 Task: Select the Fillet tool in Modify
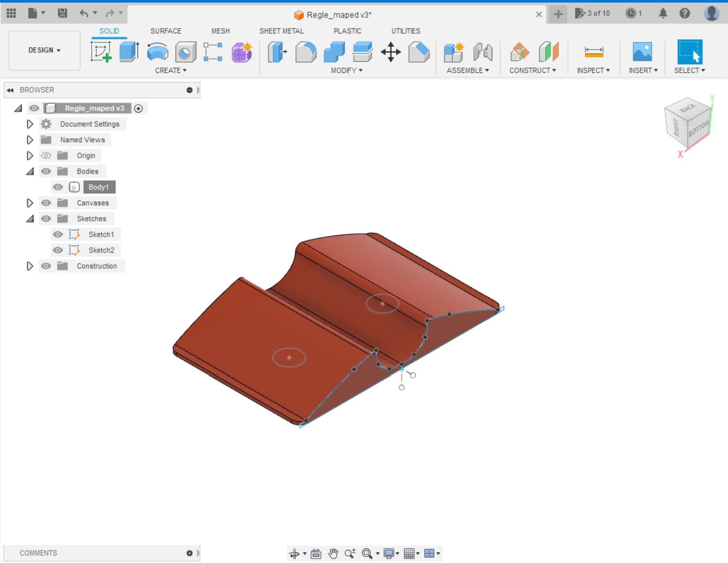pyautogui.click(x=305, y=51)
